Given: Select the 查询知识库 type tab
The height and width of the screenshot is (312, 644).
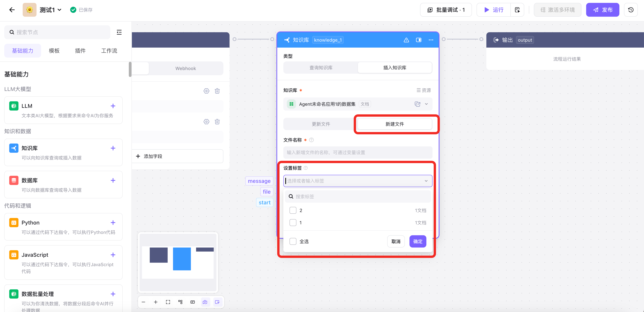Looking at the screenshot, I should tap(321, 68).
